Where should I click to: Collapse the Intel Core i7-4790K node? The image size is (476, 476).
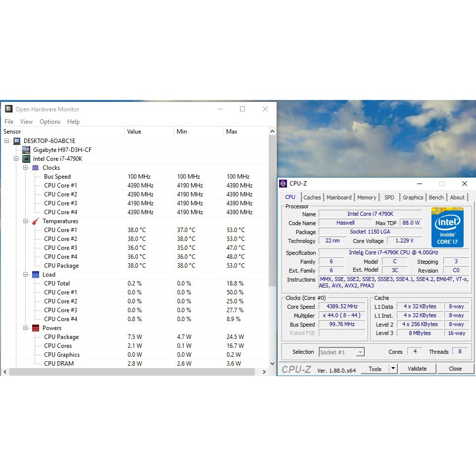(16, 159)
